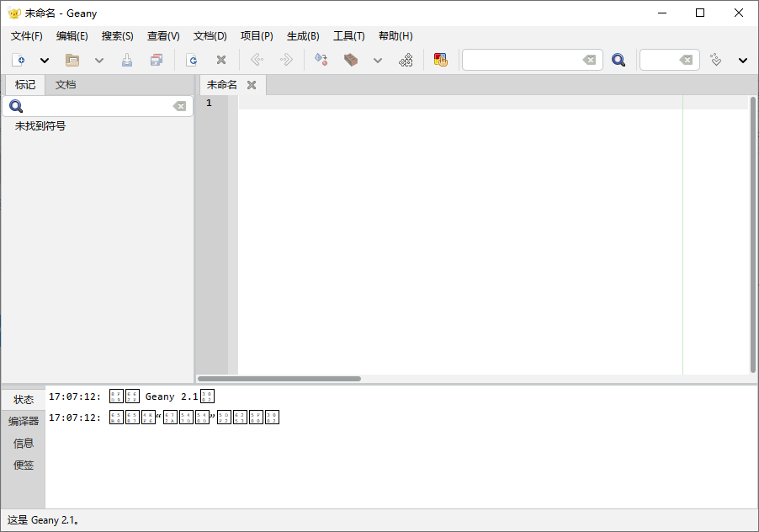Open the 生成(B) menu

(x=303, y=36)
